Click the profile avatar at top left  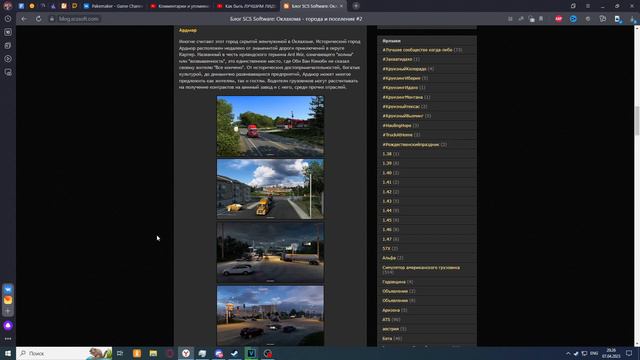point(7,5)
